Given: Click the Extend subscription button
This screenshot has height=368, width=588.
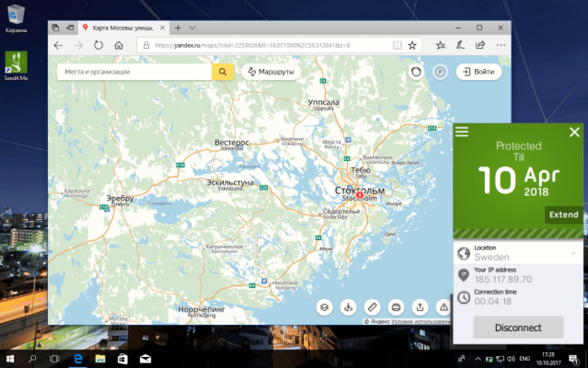Looking at the screenshot, I should click(x=564, y=215).
